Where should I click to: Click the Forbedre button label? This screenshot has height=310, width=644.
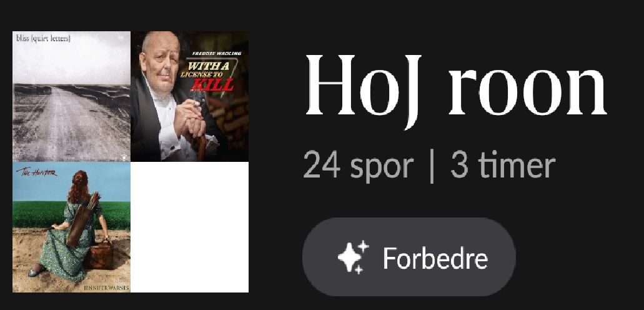tap(435, 257)
